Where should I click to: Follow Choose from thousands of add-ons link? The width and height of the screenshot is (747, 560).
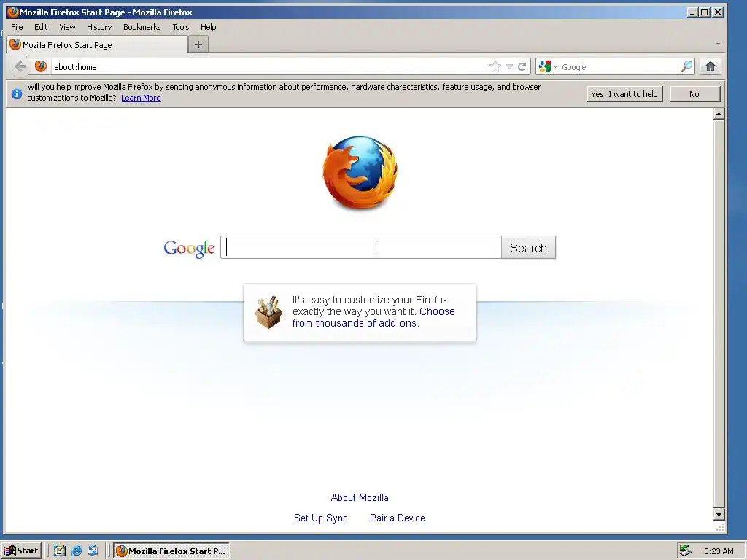(373, 317)
